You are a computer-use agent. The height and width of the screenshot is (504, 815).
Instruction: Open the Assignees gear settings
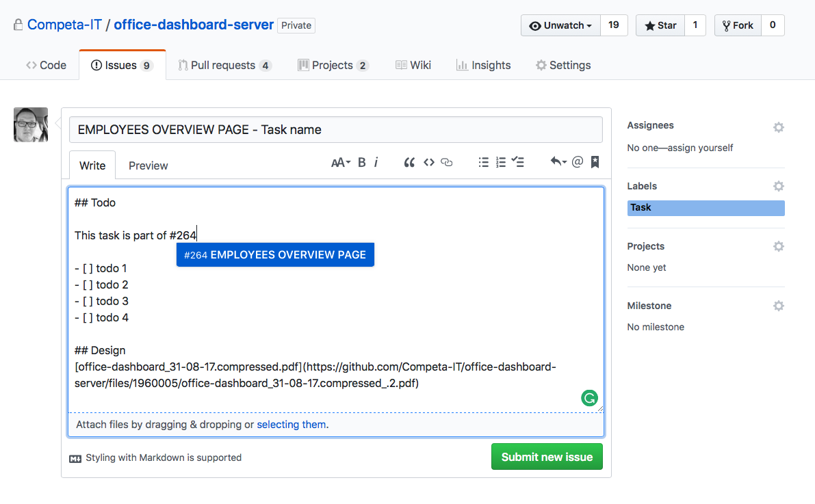click(778, 127)
